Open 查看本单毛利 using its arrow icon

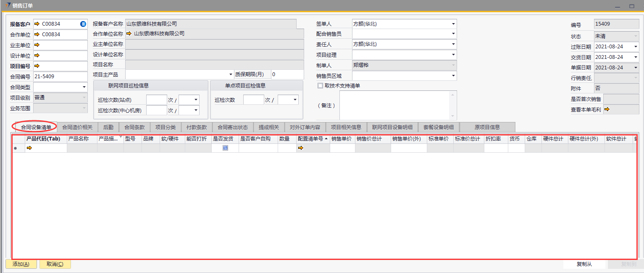(x=607, y=109)
